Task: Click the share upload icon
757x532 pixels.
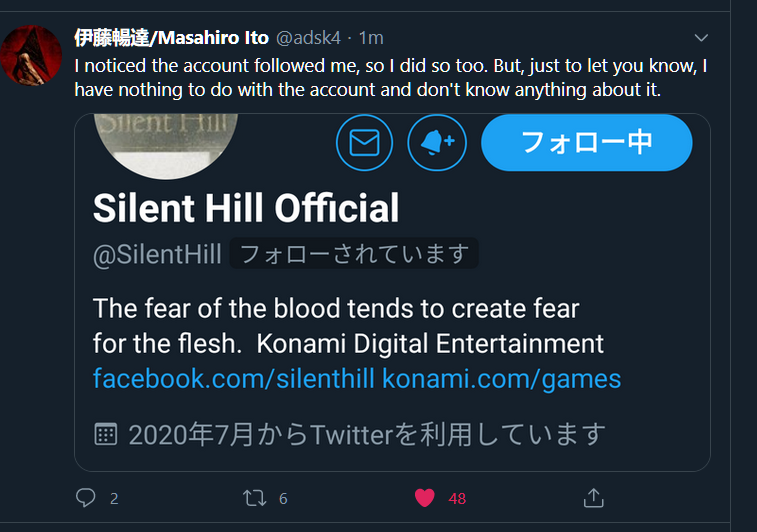Action: pos(593,497)
